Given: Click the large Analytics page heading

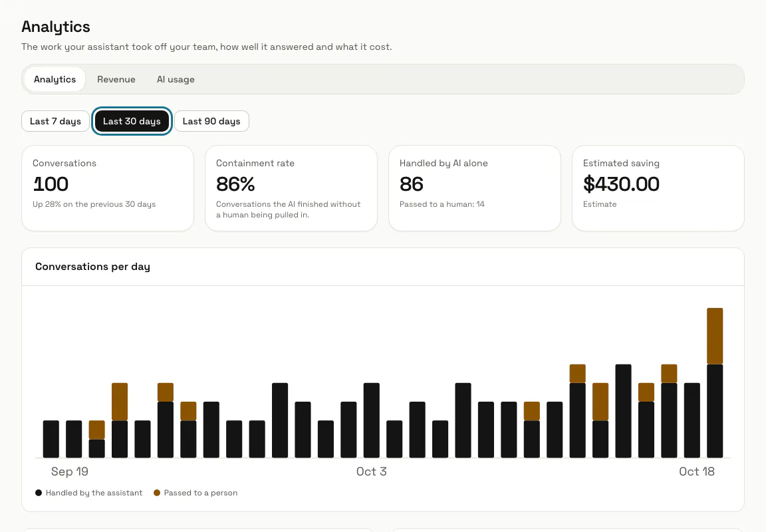Looking at the screenshot, I should click(56, 27).
